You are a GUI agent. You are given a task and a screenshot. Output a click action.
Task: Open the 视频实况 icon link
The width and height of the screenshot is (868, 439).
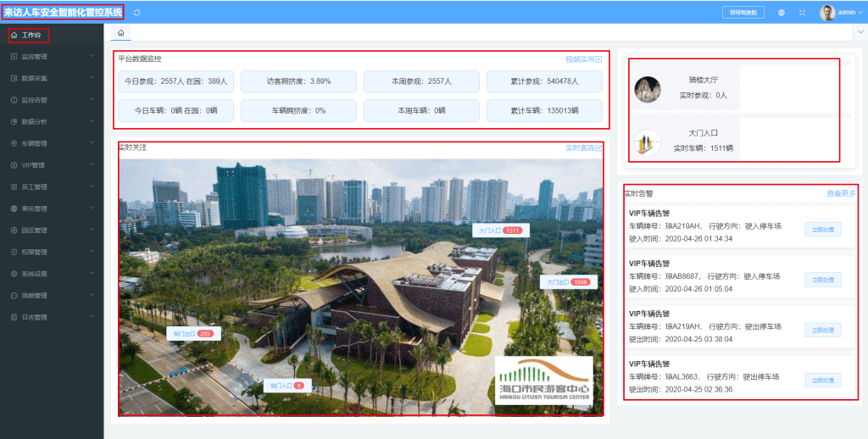584,59
